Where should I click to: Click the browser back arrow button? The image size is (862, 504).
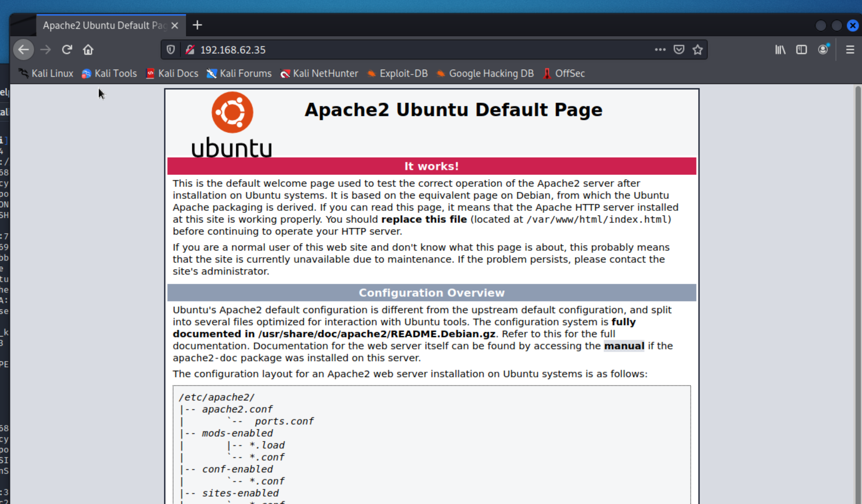click(x=24, y=50)
